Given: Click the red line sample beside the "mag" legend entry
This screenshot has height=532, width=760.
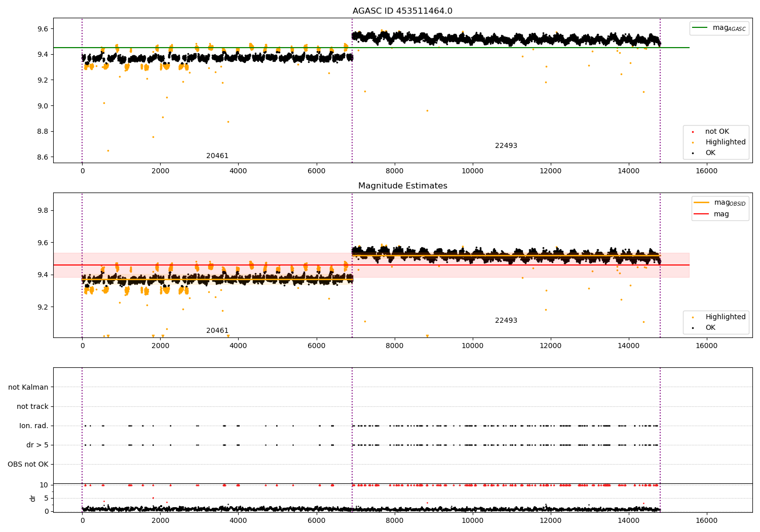Looking at the screenshot, I should (x=702, y=214).
